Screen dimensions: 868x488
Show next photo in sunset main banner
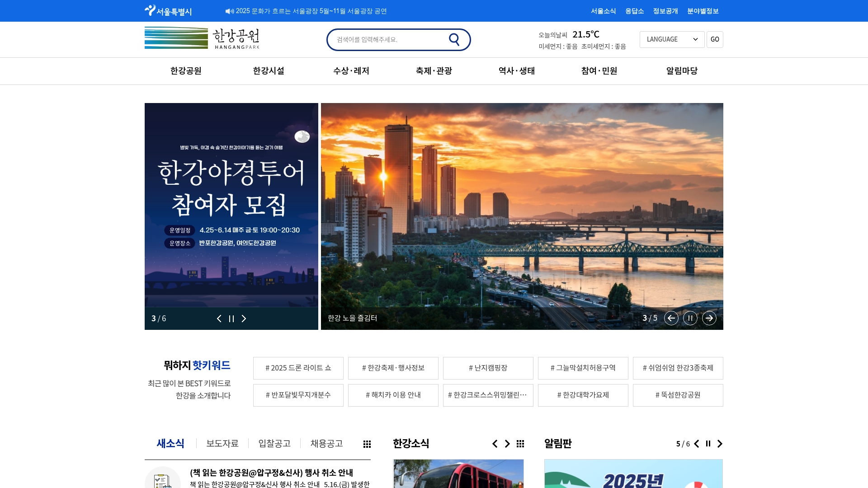tap(709, 318)
